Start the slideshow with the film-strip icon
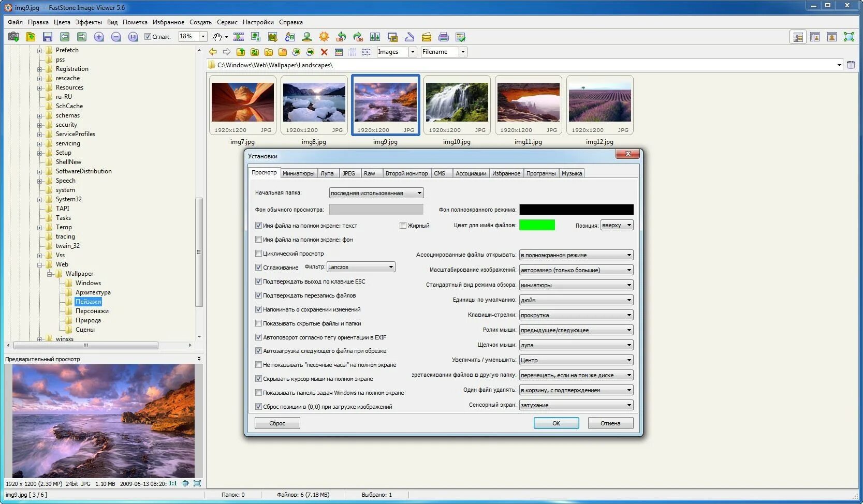Image resolution: width=863 pixels, height=504 pixels. tap(239, 37)
